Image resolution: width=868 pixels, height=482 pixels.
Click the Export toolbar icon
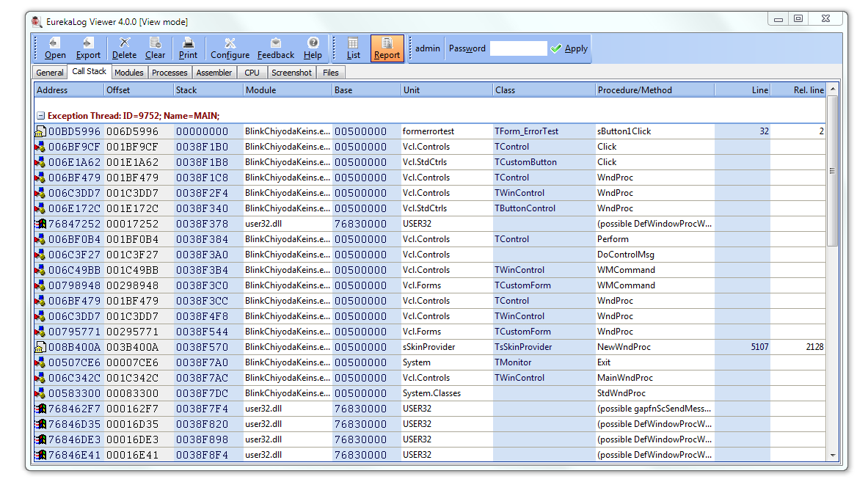[88, 48]
